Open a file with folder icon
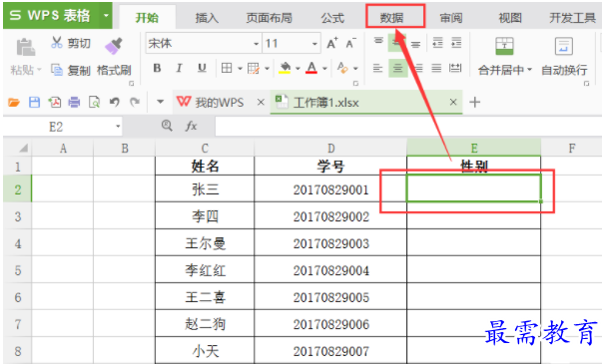606x364 pixels. [14, 103]
